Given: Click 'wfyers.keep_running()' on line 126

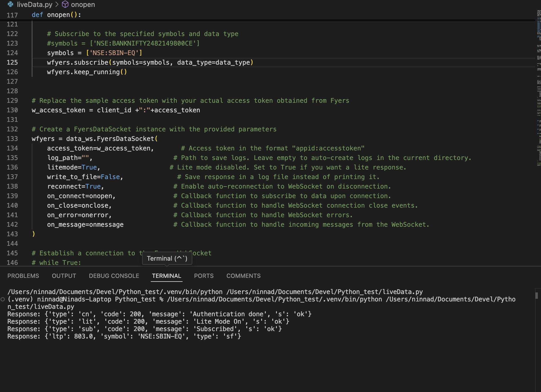Looking at the screenshot, I should point(87,72).
